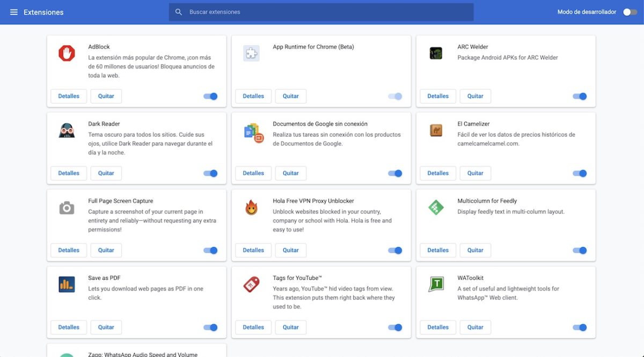Disable the Dark Reader toggle switch
The image size is (644, 357).
point(210,173)
